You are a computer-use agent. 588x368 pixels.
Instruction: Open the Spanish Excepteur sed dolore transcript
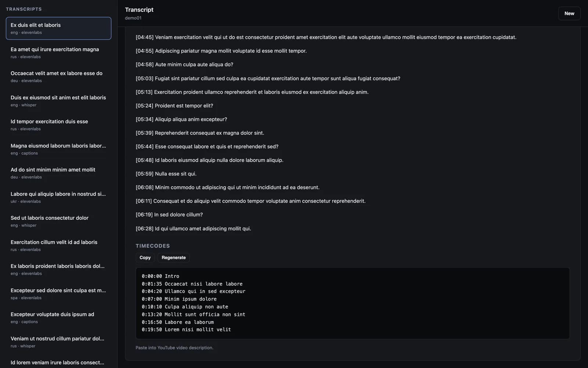[x=58, y=294]
